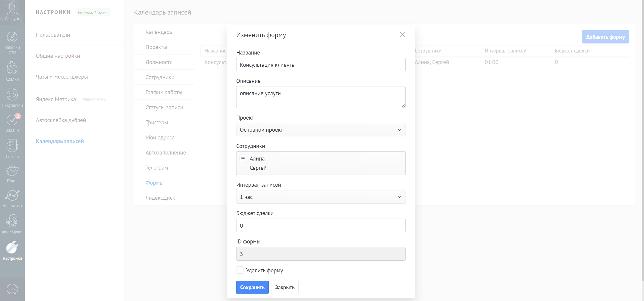The width and height of the screenshot is (644, 301).
Task: Open the Почта mail icon
Action: pos(12,174)
